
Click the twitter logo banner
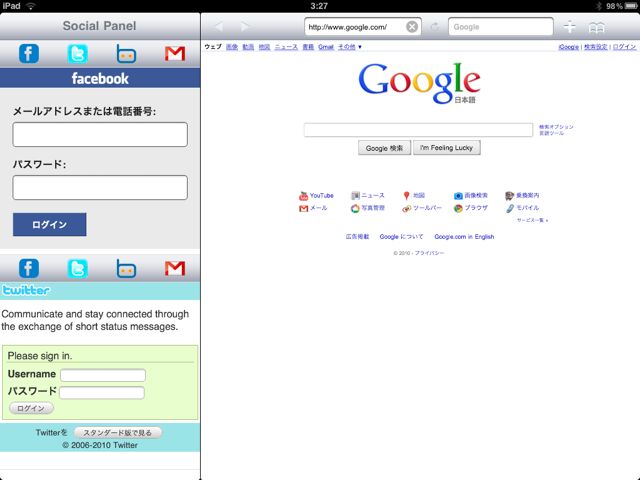click(x=25, y=290)
